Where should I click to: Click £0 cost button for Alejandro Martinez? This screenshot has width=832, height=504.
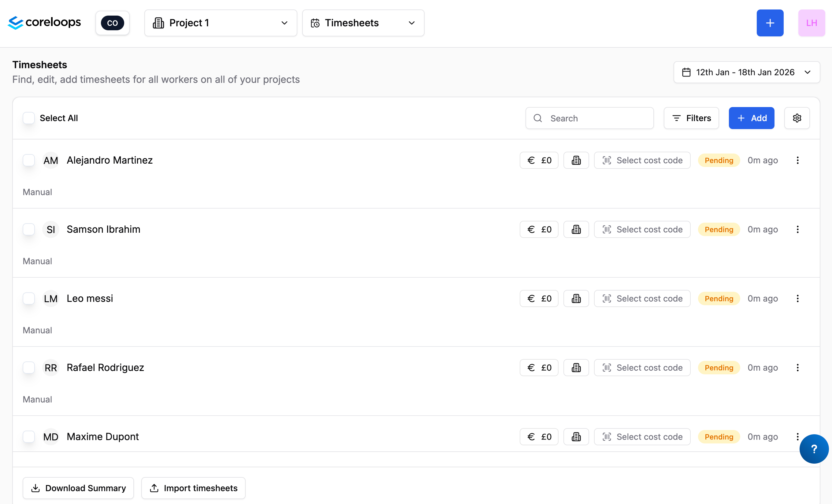[539, 160]
